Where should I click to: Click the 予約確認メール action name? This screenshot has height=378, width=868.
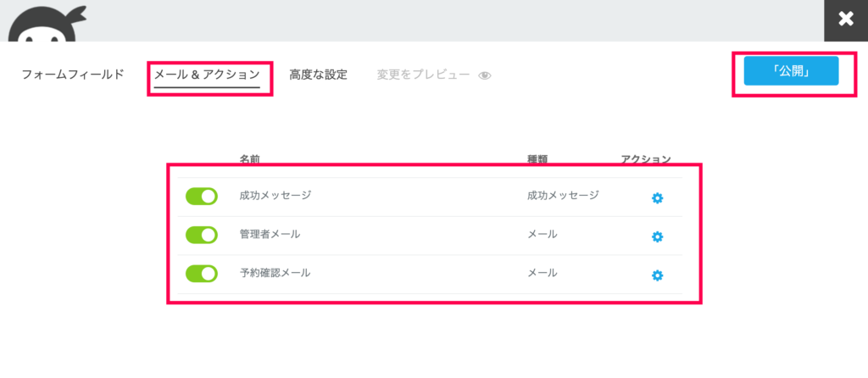click(x=275, y=273)
